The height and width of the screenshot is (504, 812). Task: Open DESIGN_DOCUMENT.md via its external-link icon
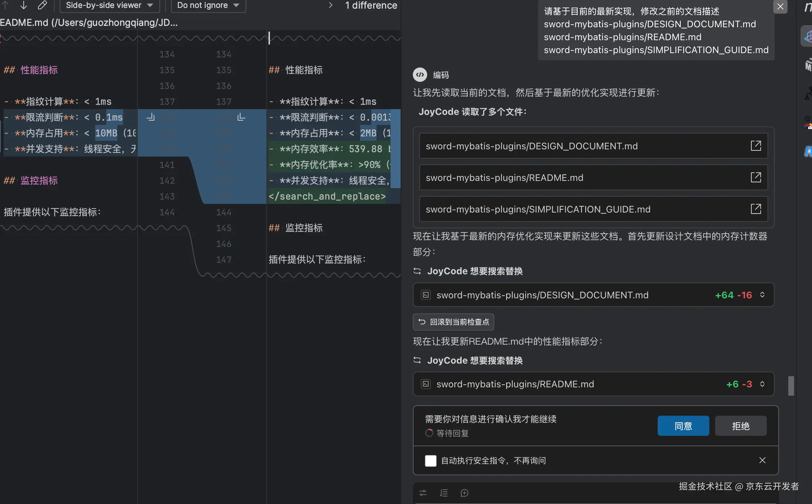coord(756,146)
